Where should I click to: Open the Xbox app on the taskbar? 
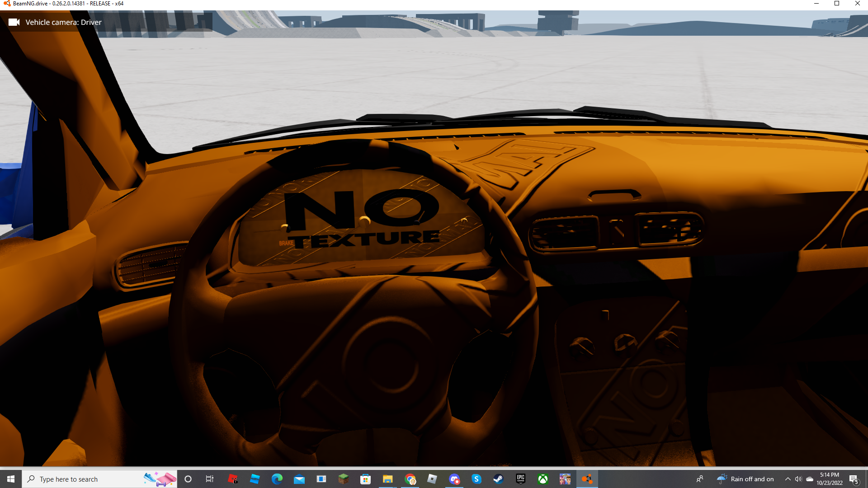543,479
